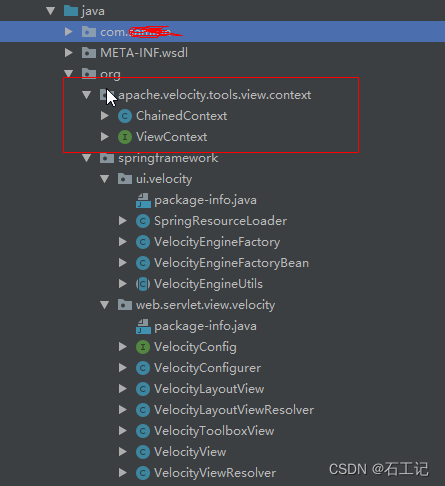Open ViewContext interface
This screenshot has width=445, height=486.
coord(171,137)
